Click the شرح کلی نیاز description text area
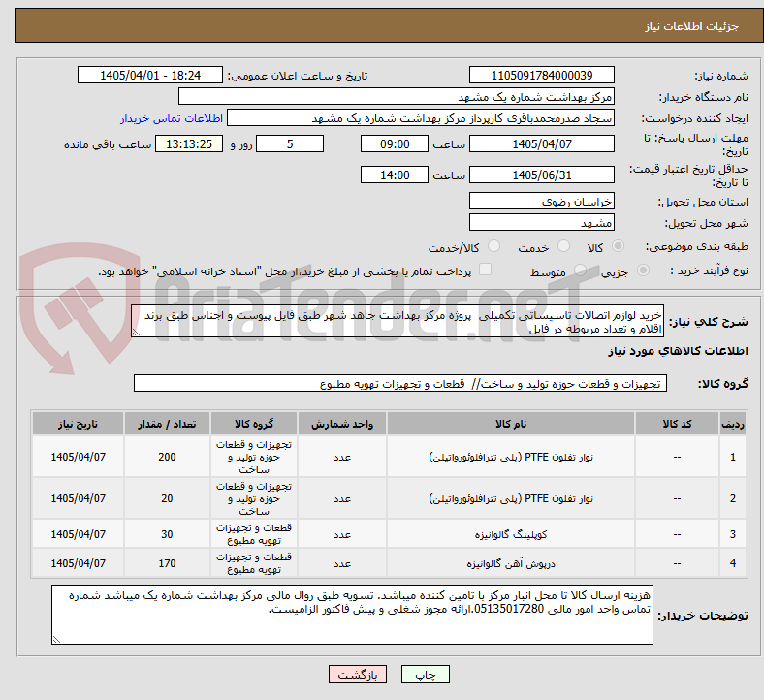764x700 pixels. click(398, 322)
